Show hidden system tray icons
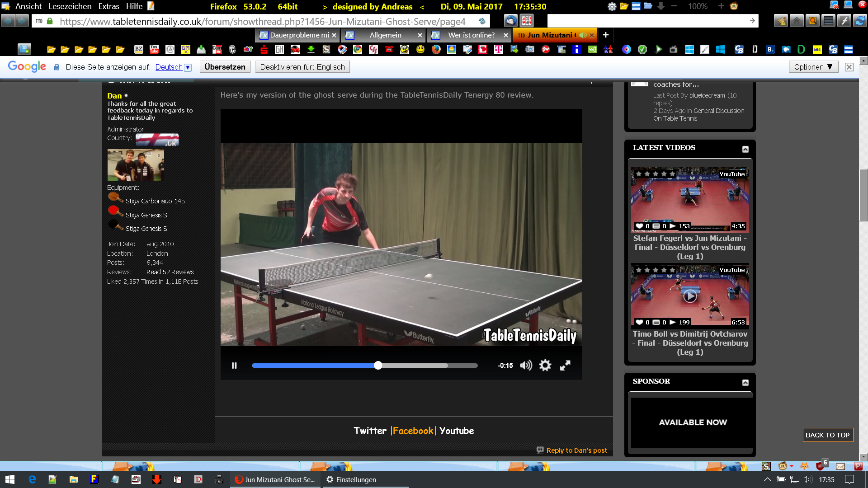This screenshot has width=868, height=488. tap(767, 479)
